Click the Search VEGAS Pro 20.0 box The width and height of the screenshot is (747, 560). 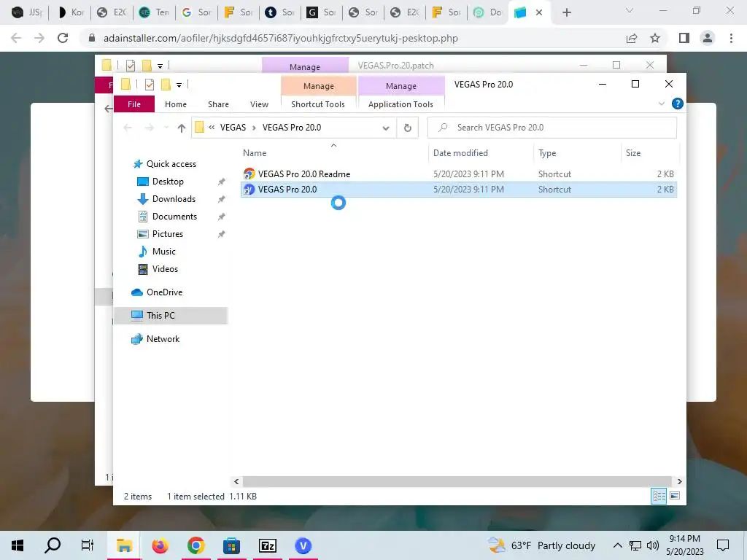[x=551, y=128]
